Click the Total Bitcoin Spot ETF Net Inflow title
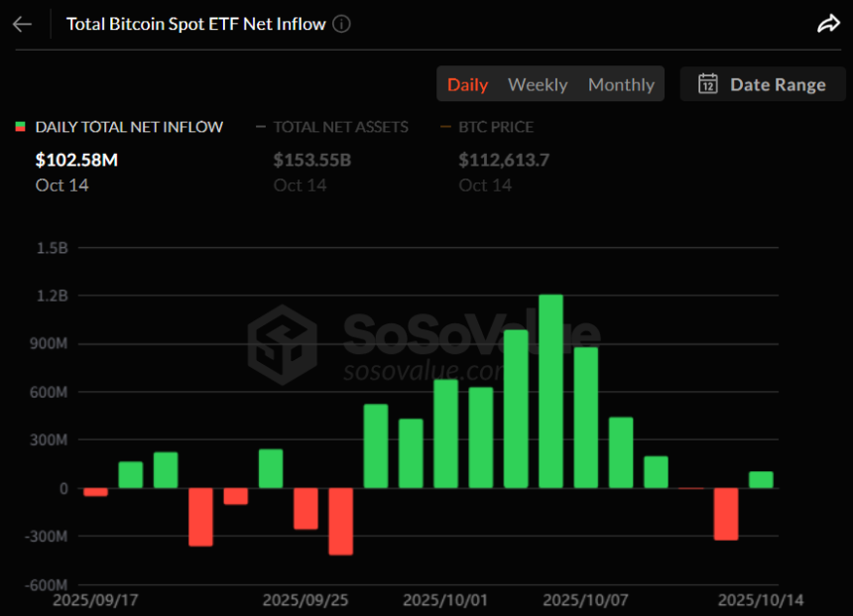The image size is (853, 616). point(195,24)
